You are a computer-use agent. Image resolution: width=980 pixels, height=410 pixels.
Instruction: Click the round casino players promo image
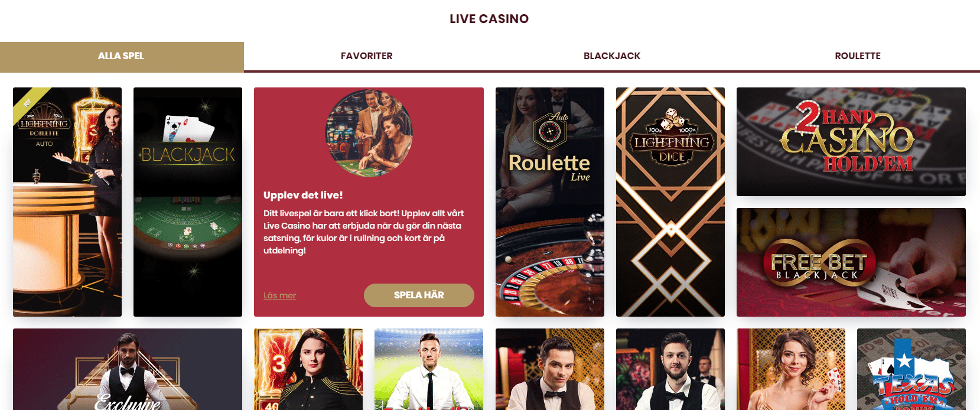tap(369, 134)
